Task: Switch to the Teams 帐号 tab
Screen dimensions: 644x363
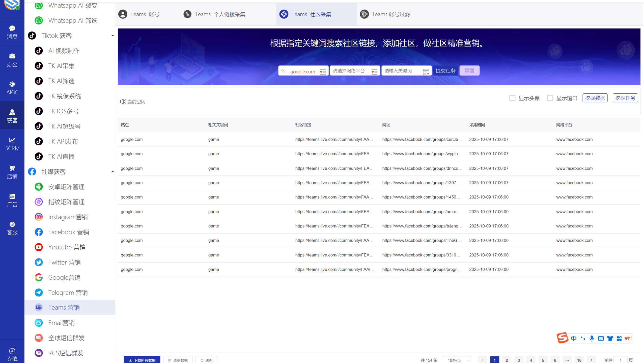Action: (x=145, y=14)
